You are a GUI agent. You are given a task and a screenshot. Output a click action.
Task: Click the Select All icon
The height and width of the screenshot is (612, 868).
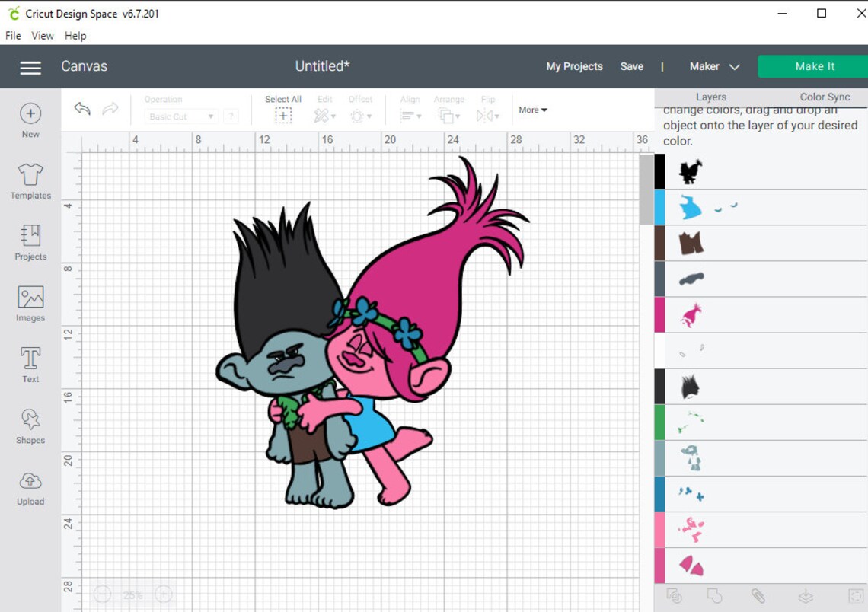pos(283,116)
